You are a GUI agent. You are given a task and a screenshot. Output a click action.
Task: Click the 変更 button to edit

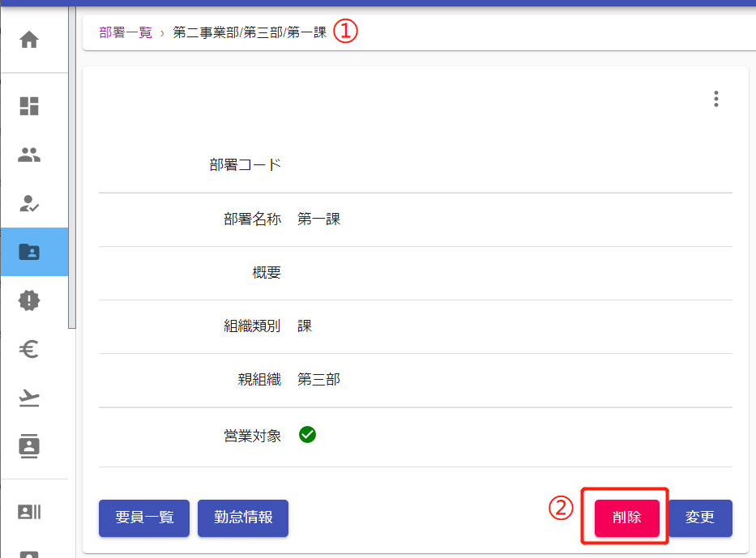click(x=700, y=518)
